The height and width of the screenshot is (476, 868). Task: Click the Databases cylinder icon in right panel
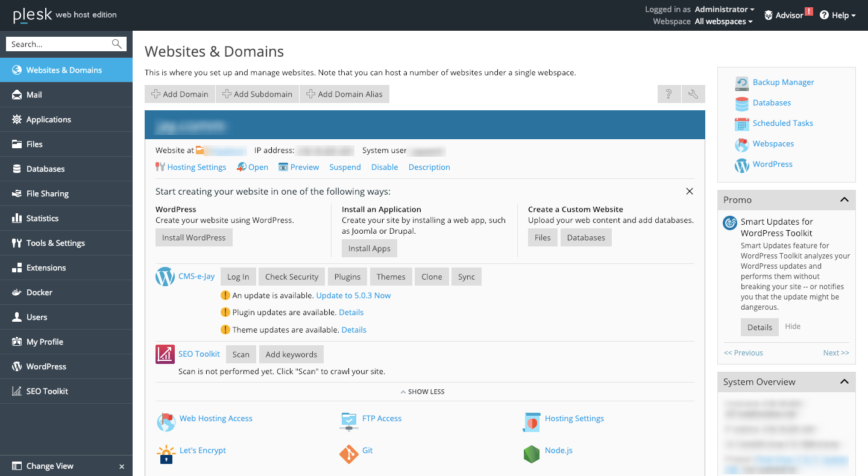(x=742, y=103)
